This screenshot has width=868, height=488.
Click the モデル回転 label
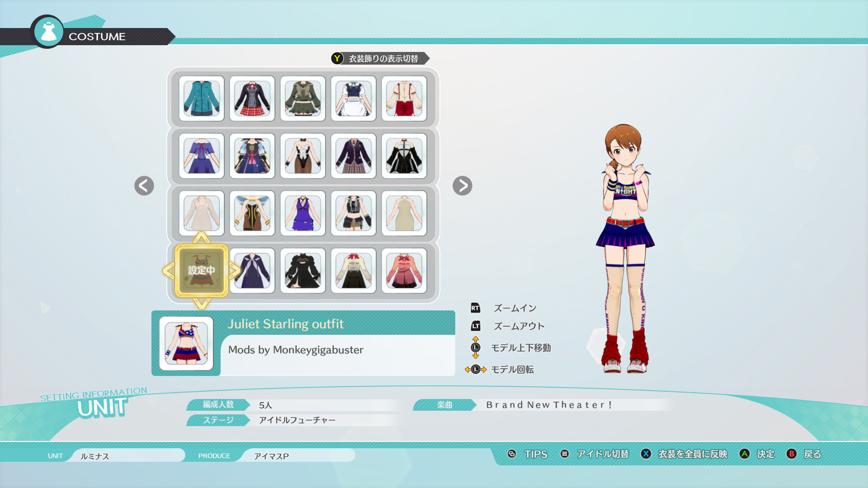pyautogui.click(x=512, y=370)
